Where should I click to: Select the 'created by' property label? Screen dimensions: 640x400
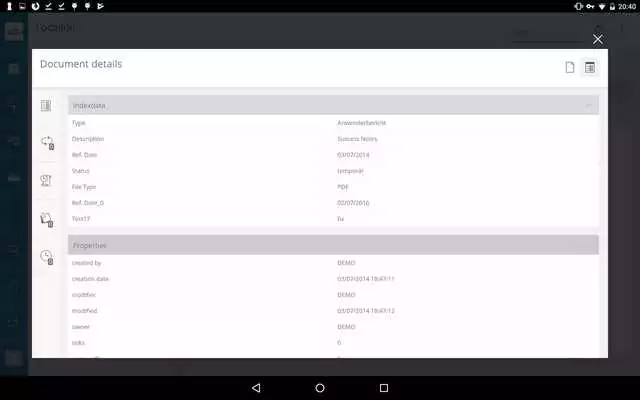click(x=86, y=263)
